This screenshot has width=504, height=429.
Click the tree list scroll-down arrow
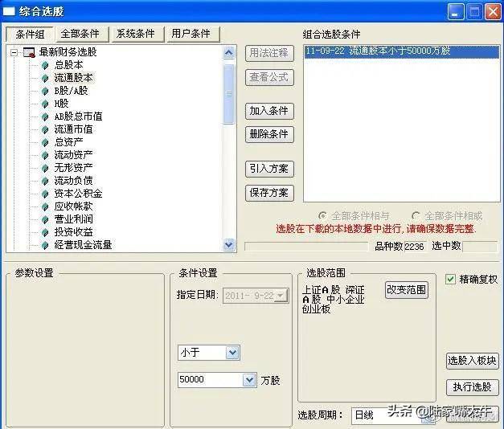(228, 245)
